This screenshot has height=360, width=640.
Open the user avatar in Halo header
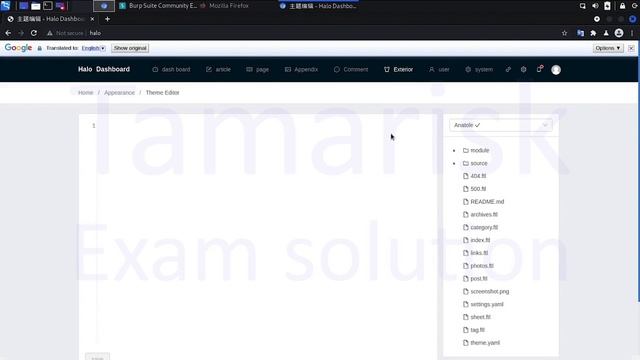[x=556, y=70]
